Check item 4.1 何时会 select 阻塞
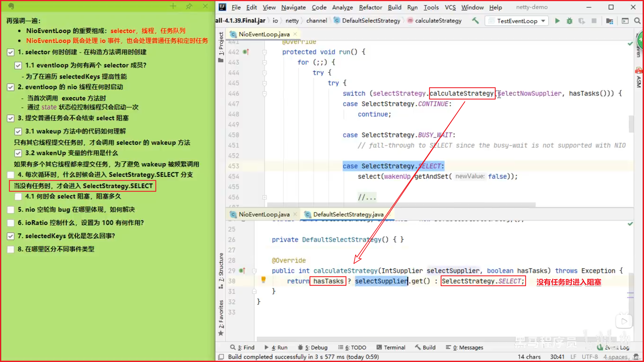Screen dimensions: 644x362 coord(18,197)
